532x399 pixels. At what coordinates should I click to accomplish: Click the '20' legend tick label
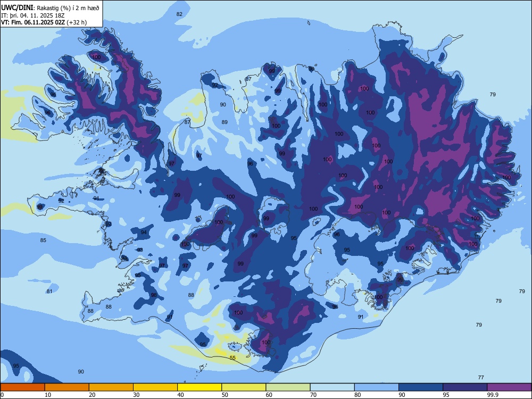tap(92, 395)
